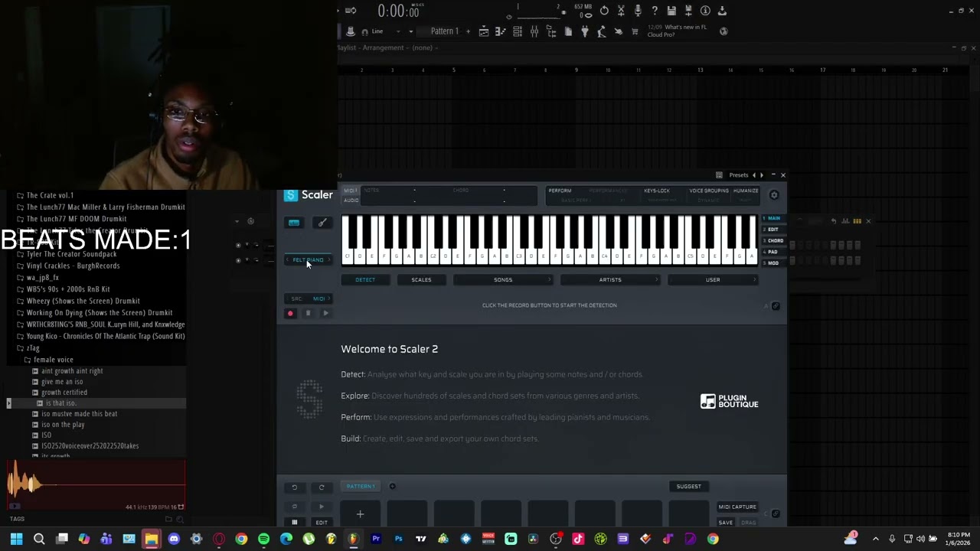Screen dimensions: 980x551
Task: Open the SRC: MIDI source dropdown
Action: pyautogui.click(x=310, y=298)
